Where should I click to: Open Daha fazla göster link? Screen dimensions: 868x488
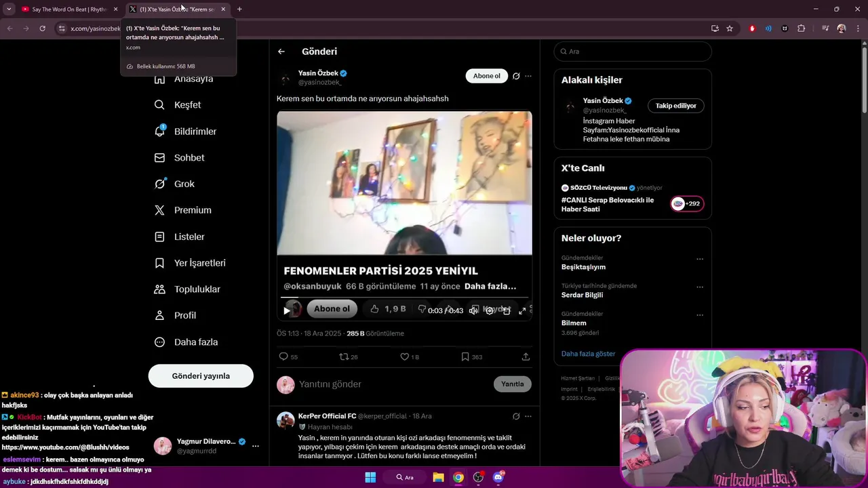pyautogui.click(x=588, y=354)
